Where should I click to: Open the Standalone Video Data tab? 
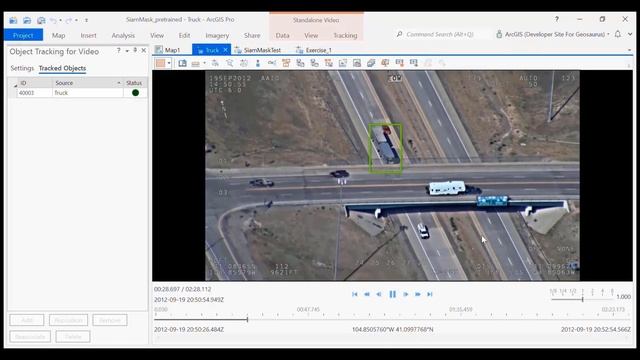point(282,36)
